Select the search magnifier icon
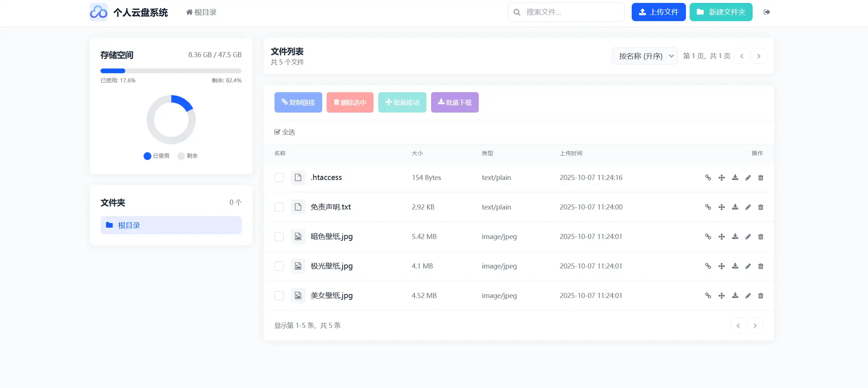 pyautogui.click(x=517, y=12)
